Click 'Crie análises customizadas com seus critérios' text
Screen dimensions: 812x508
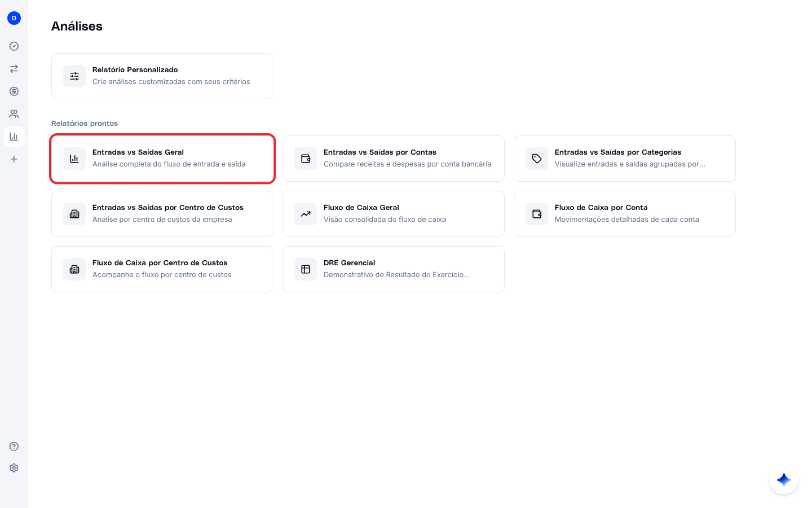171,82
